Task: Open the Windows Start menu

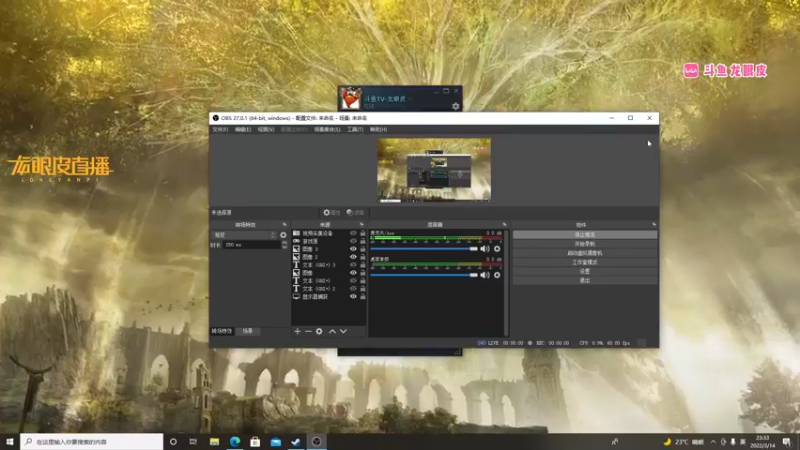Action: [x=10, y=442]
